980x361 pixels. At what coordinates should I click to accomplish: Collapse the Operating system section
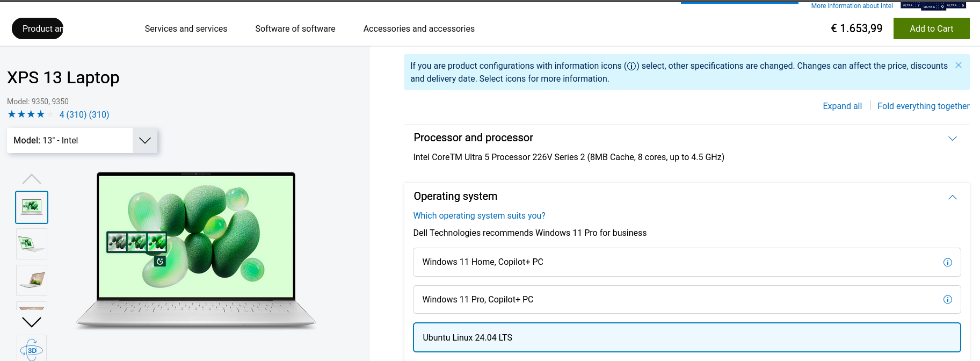click(x=953, y=197)
